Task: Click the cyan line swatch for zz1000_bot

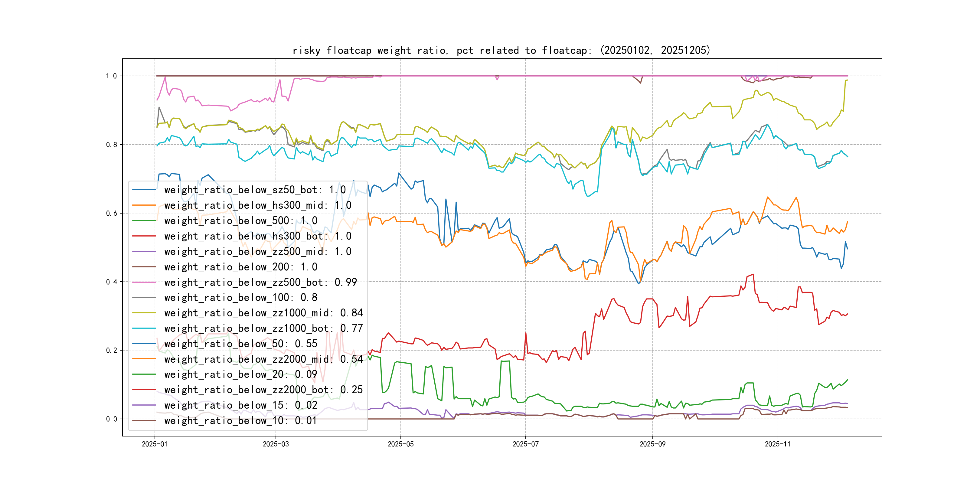Action: coord(144,328)
